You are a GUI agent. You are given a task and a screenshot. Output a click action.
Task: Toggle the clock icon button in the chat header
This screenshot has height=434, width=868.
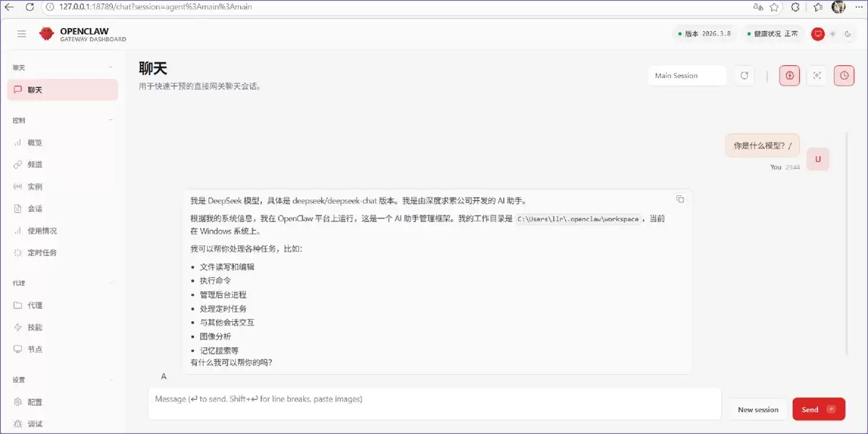click(844, 75)
